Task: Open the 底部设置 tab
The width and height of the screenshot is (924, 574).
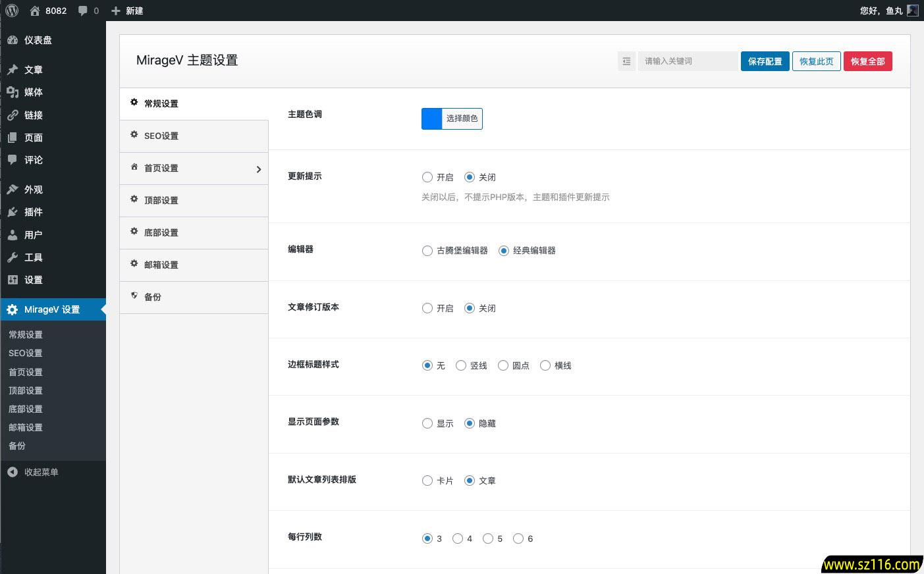Action: [x=194, y=233]
